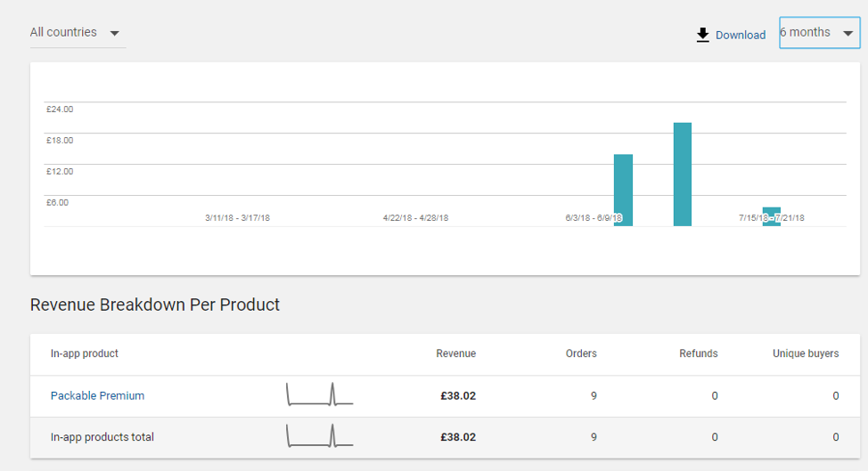Click the In-app product column header
Image resolution: width=868 pixels, height=471 pixels.
[x=84, y=353]
